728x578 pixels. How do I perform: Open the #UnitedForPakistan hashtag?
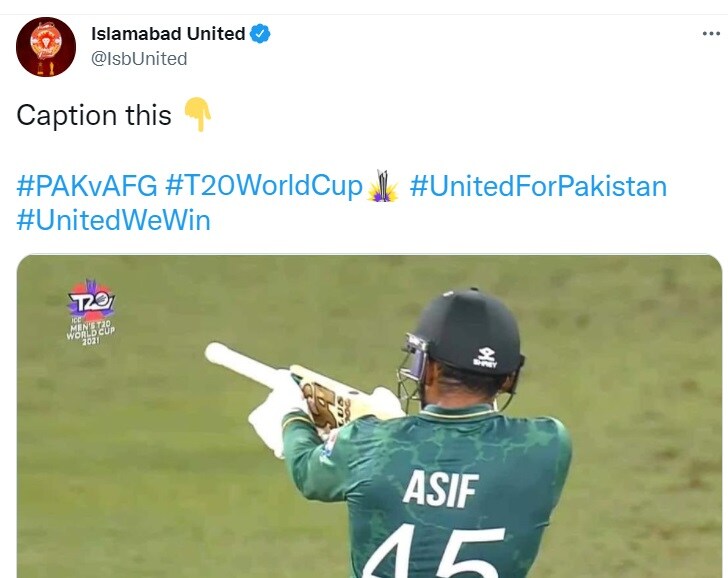pos(539,186)
